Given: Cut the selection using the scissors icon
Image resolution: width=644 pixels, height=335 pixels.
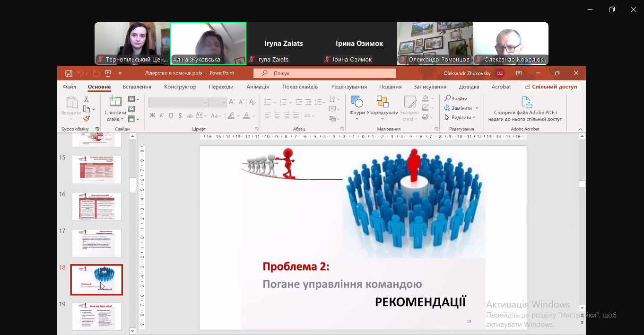Looking at the screenshot, I should 87,99.
